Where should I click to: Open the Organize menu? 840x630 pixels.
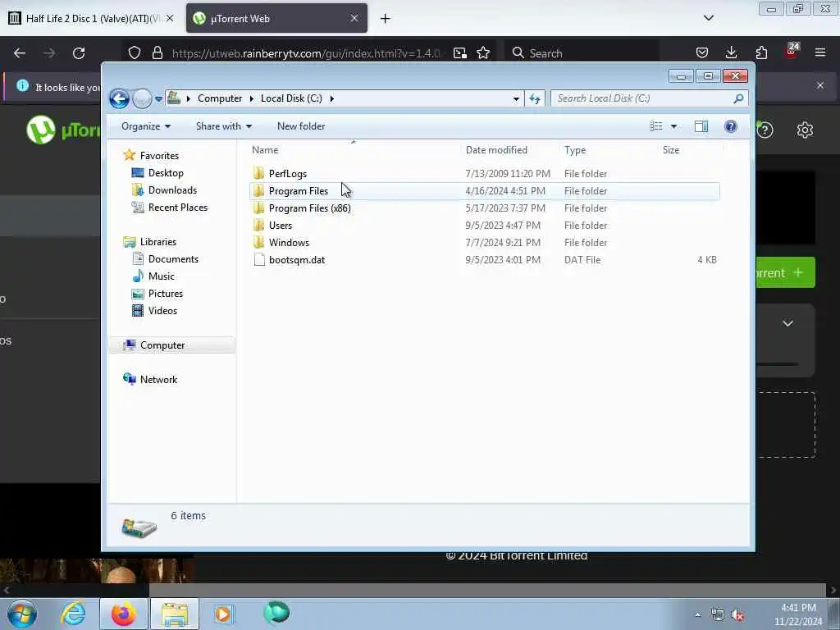tap(146, 126)
